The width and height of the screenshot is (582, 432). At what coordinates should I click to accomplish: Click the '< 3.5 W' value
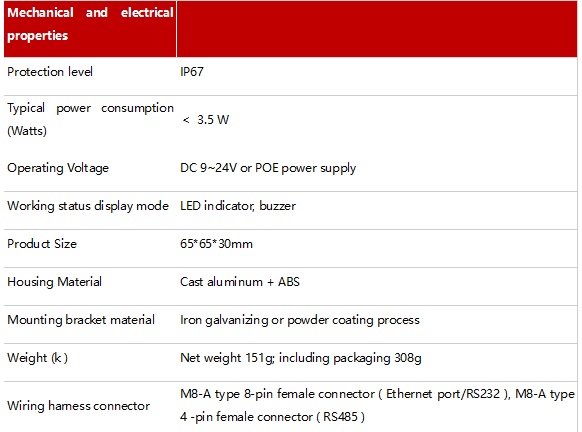click(x=206, y=120)
